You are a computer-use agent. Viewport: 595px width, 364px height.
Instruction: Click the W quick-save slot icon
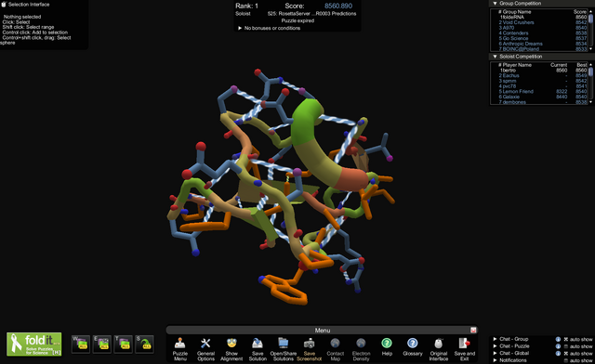81,344
